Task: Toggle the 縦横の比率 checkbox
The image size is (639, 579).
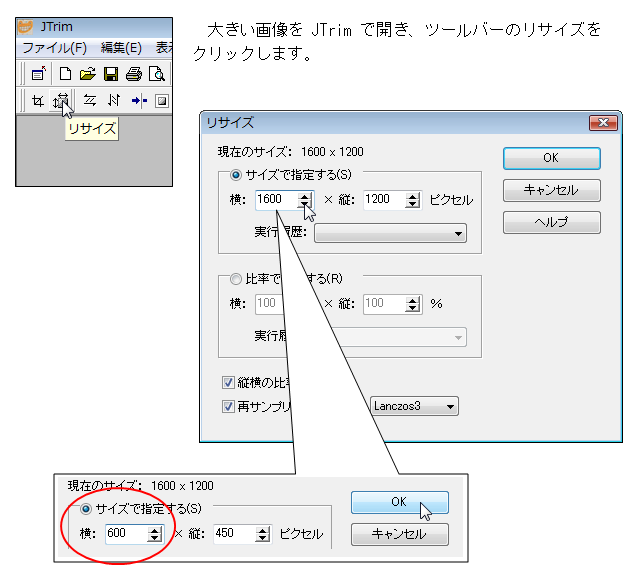Action: click(228, 383)
